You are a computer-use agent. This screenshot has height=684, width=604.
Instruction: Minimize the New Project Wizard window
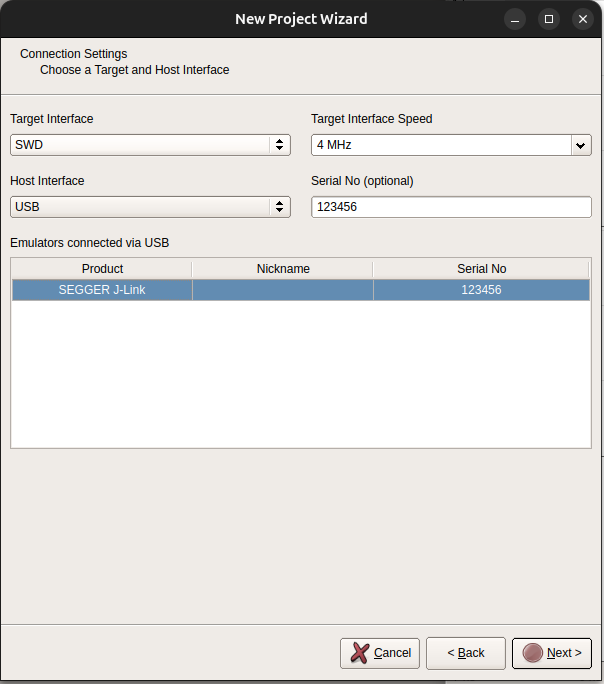514,19
